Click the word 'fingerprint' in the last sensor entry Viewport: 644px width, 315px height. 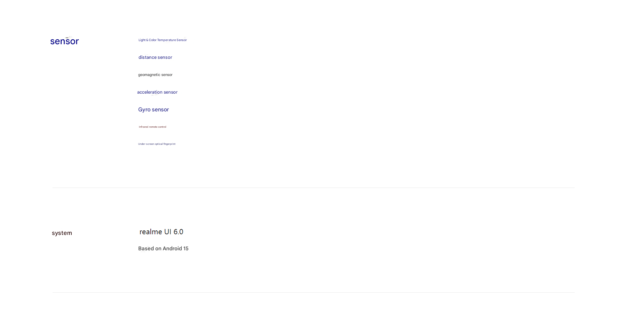pos(170,144)
